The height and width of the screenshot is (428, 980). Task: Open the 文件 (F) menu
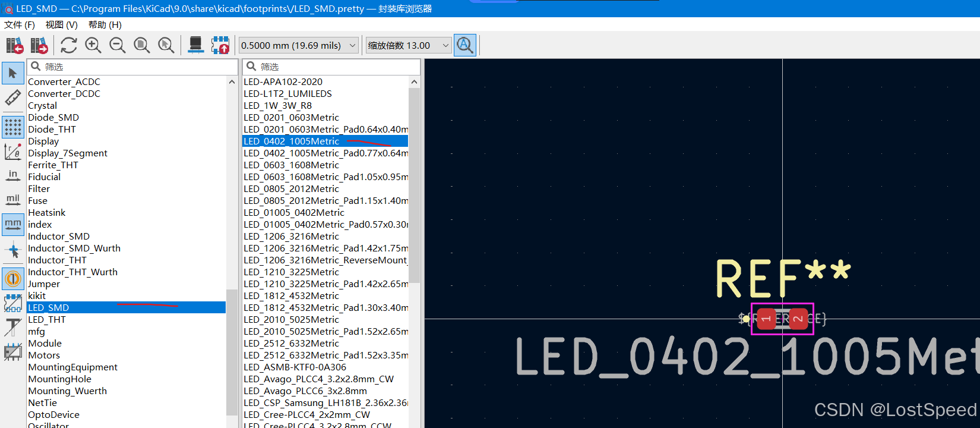[x=20, y=24]
